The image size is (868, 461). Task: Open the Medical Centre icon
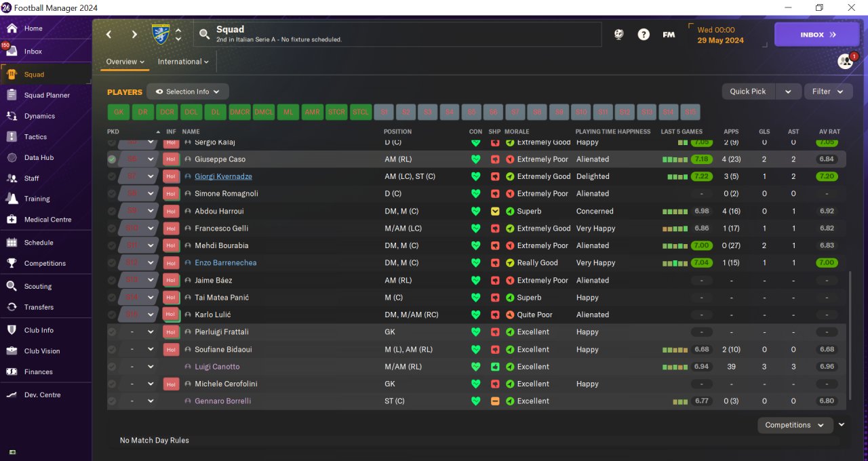12,220
